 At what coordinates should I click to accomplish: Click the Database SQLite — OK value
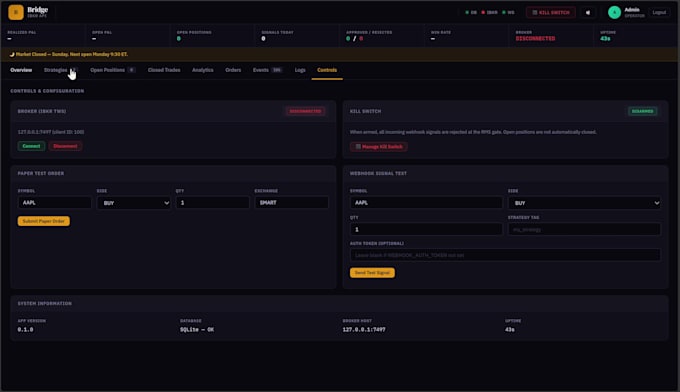197,330
